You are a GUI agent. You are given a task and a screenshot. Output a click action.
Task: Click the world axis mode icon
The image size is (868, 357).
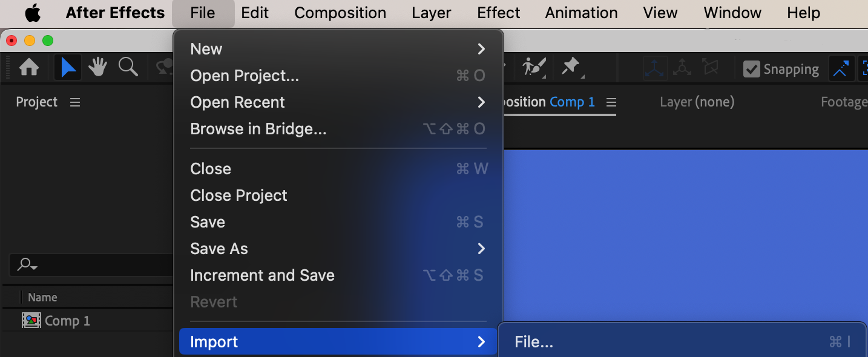point(682,68)
